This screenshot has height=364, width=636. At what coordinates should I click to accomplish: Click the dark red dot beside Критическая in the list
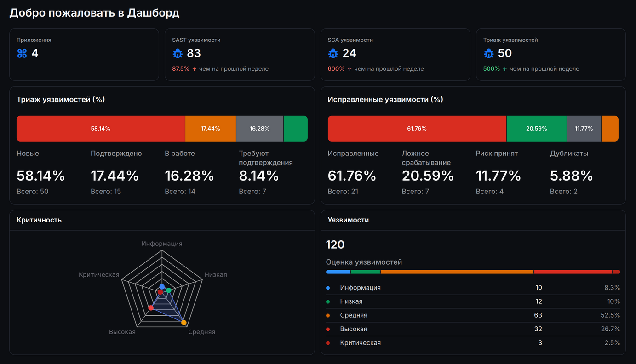[x=328, y=343]
